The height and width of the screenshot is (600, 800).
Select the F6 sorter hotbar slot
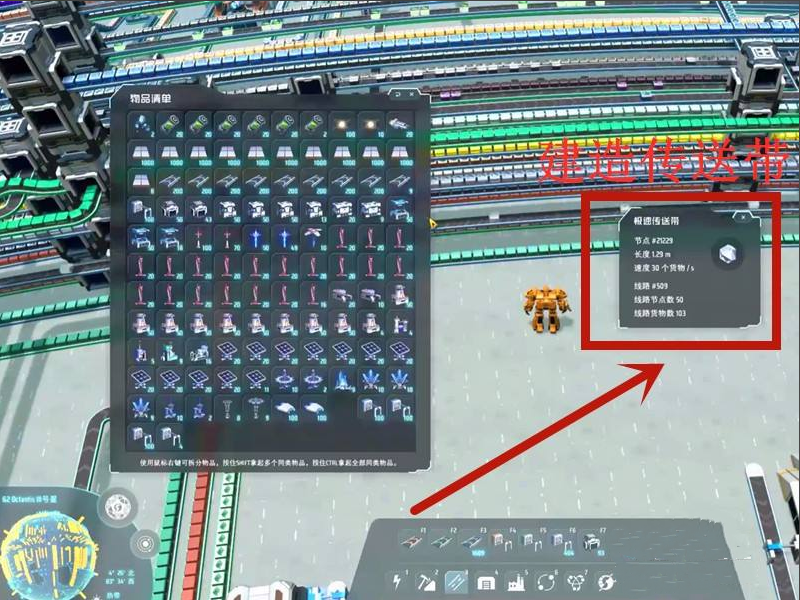(561, 541)
